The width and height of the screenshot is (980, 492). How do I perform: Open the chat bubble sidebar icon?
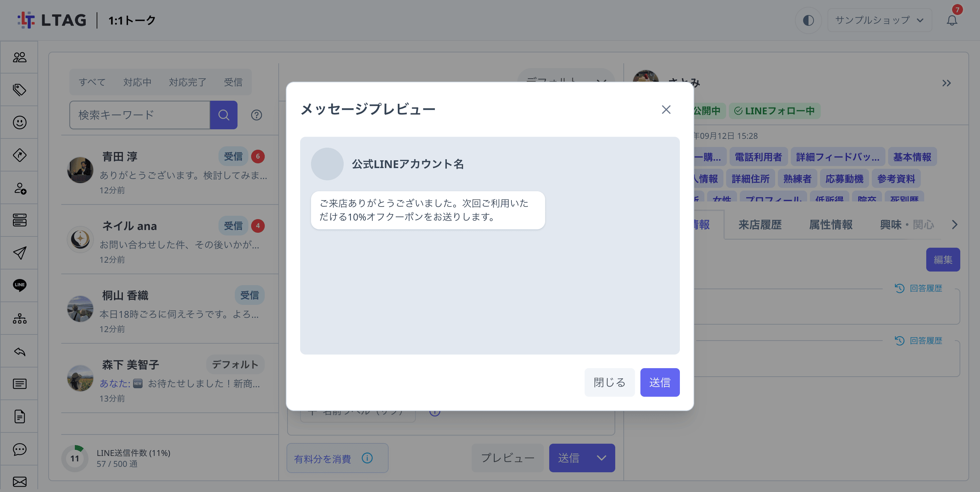[x=19, y=449]
